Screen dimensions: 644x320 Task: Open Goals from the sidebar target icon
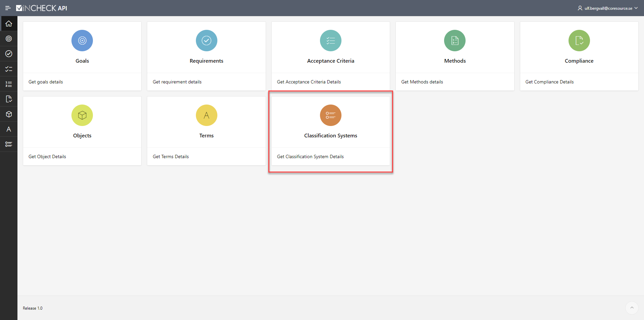(9, 39)
